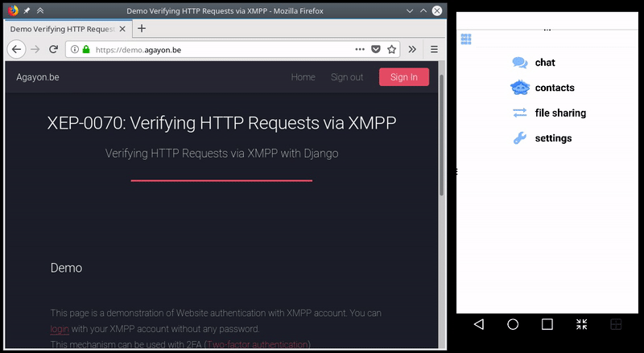The width and height of the screenshot is (644, 353).
Task: Tap the dimmed grid icon in Android navbar
Action: pos(616,324)
